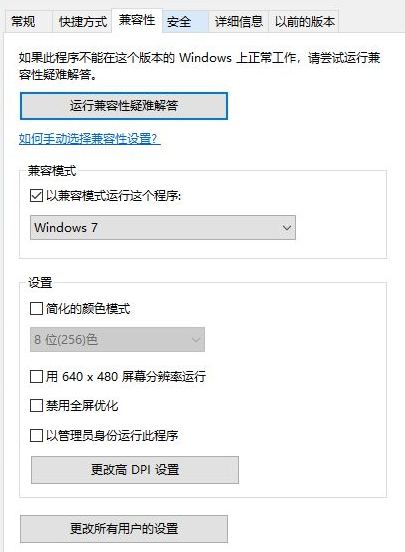Enable the 简化的颜色模式 checkbox
This screenshot has width=405, height=552.
coord(37,309)
